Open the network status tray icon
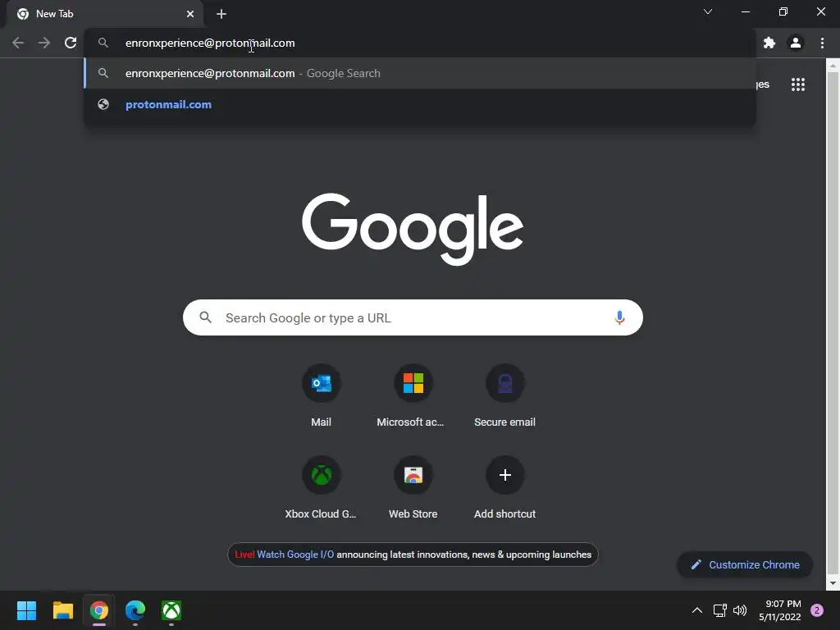 pyautogui.click(x=719, y=610)
